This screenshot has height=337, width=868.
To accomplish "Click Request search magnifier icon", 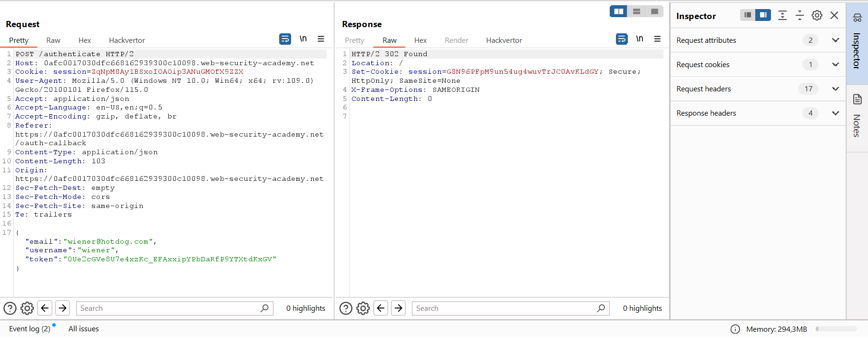I will [264, 308].
